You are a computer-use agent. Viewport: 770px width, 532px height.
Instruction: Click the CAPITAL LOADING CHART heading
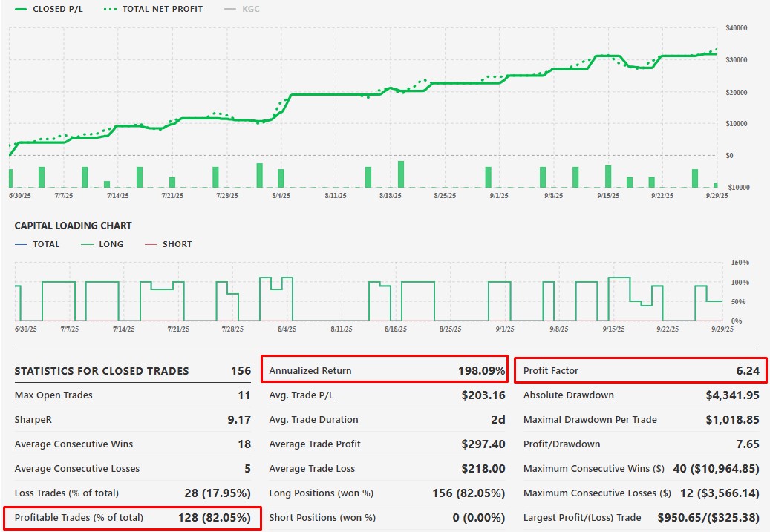tap(74, 226)
